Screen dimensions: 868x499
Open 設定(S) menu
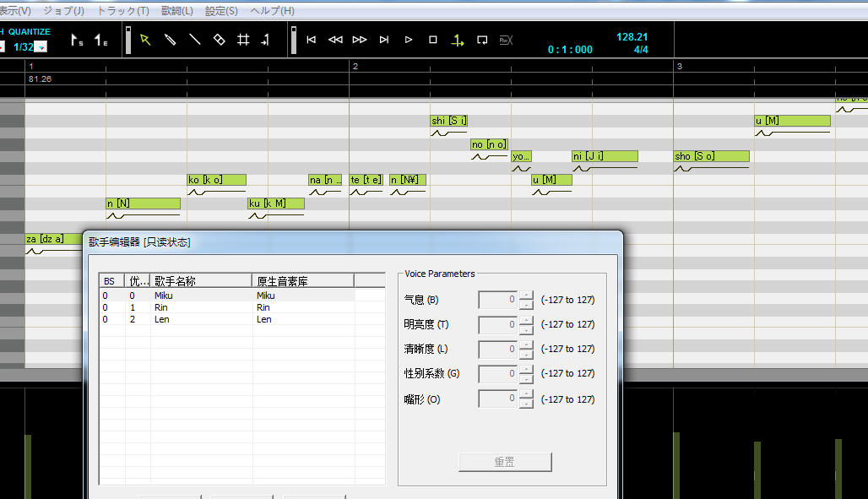tap(221, 10)
